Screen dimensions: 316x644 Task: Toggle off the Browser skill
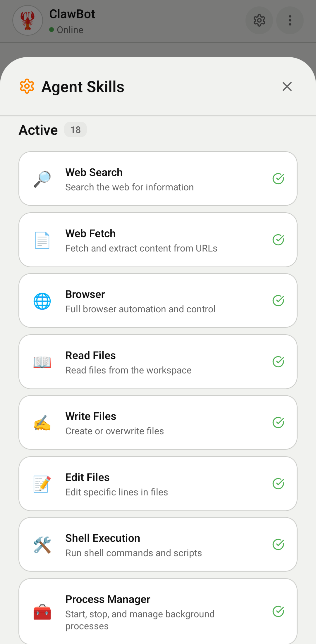click(x=278, y=301)
